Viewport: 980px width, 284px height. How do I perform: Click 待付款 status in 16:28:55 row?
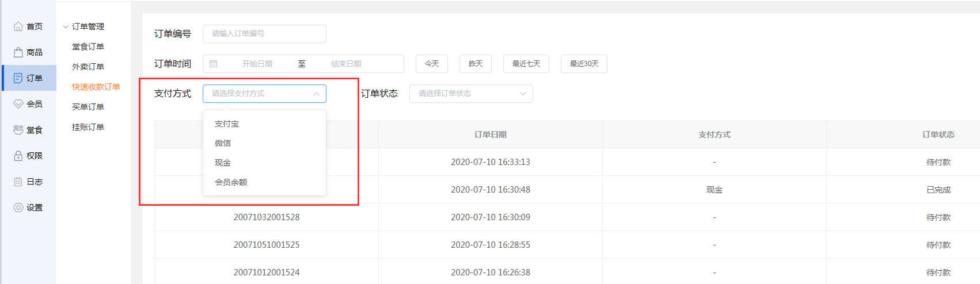[x=939, y=245]
